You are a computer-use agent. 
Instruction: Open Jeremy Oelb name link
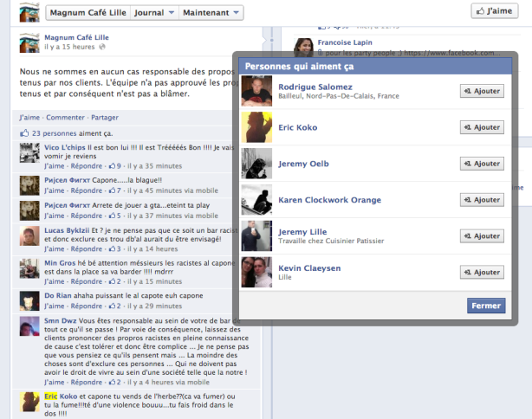coord(303,164)
